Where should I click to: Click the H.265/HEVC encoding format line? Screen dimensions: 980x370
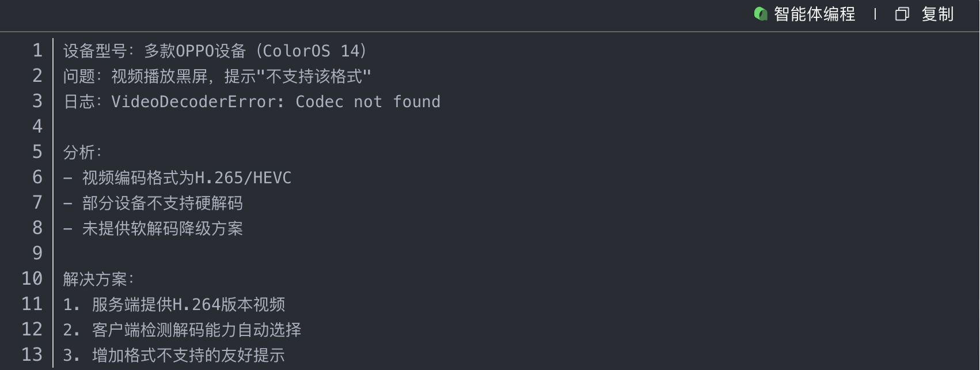187,178
